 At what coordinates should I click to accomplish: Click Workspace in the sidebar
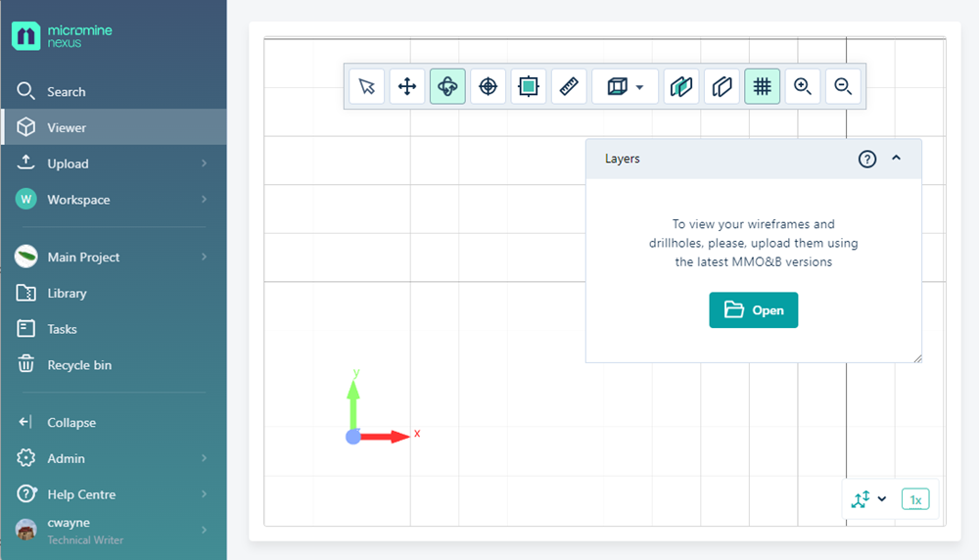coord(114,200)
